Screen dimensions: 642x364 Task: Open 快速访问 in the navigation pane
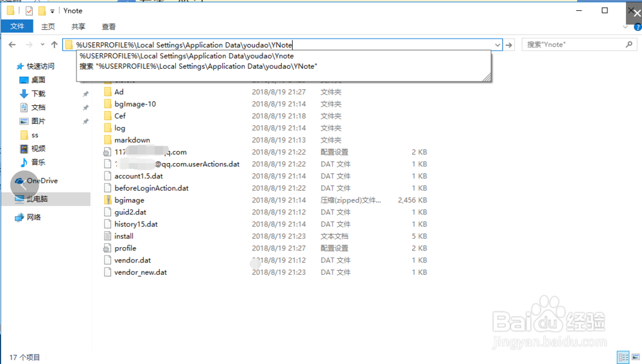[35, 66]
